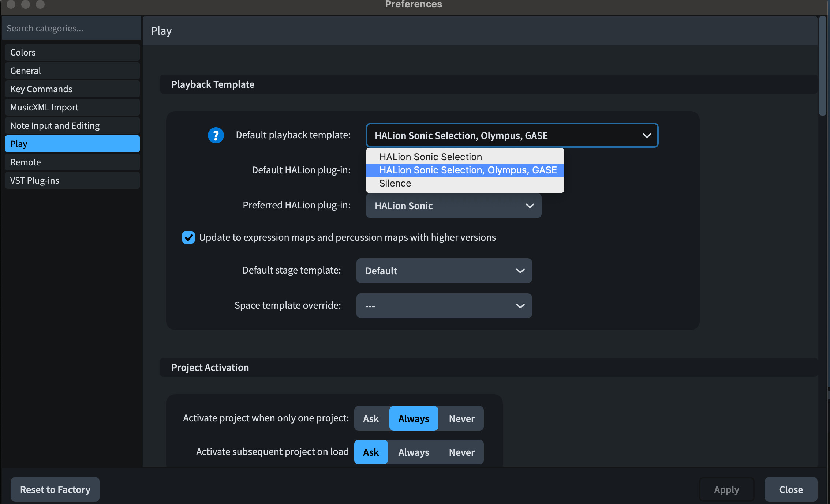Click the default playback template chevron arrow
Viewport: 830px width, 504px height.
tap(646, 136)
